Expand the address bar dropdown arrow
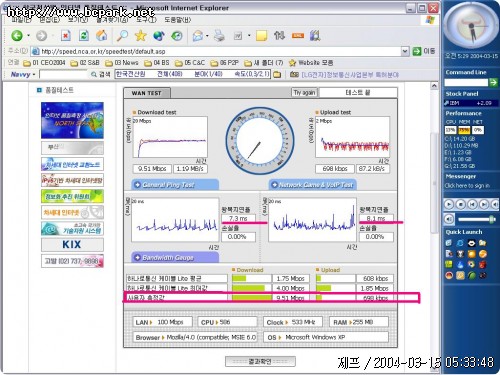The height and width of the screenshot is (375, 500). click(x=405, y=51)
